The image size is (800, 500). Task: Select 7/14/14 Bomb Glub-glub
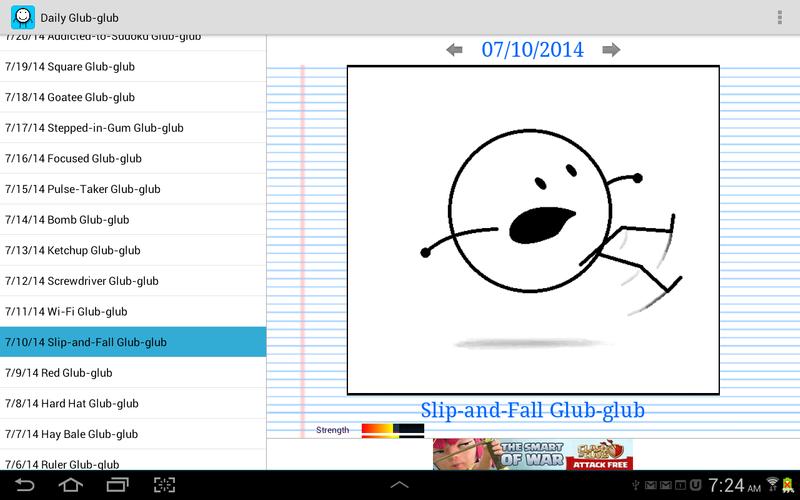(133, 219)
